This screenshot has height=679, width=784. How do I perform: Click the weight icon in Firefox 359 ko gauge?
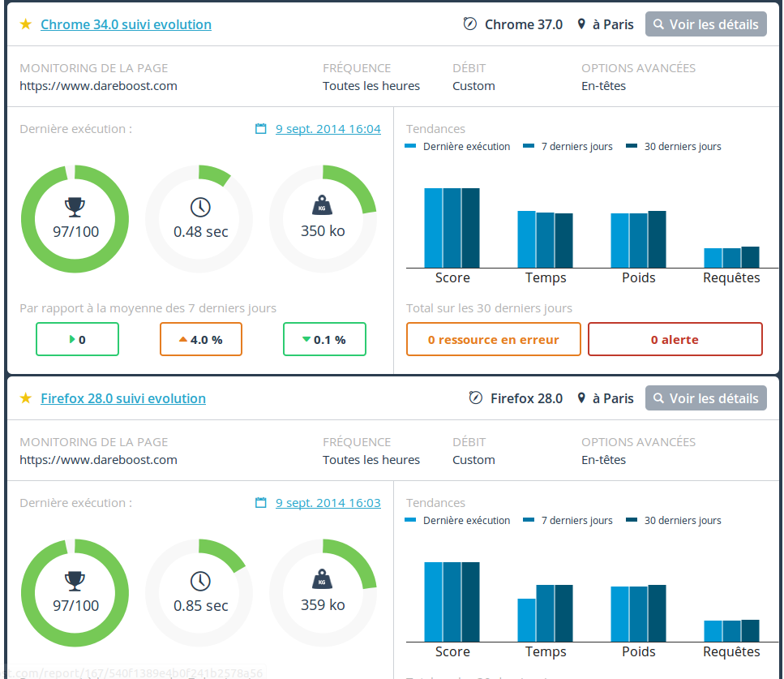323,579
